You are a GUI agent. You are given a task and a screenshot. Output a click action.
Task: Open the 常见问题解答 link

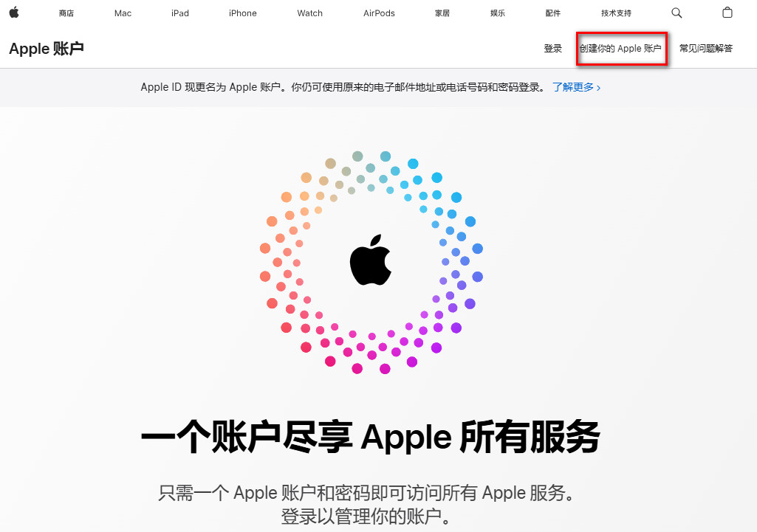706,48
